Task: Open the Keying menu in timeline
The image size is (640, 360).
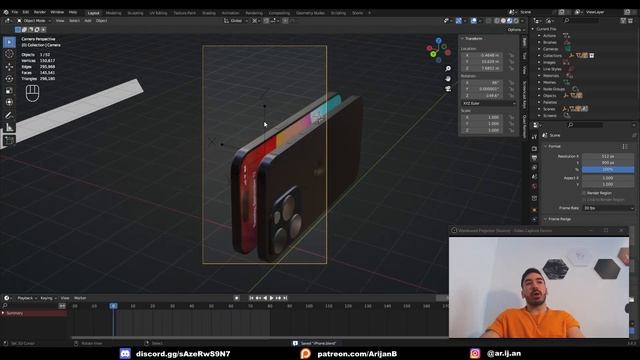Action: click(48, 298)
